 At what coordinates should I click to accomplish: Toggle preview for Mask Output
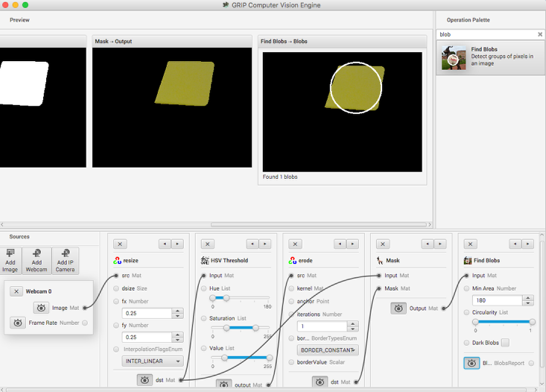pyautogui.click(x=399, y=308)
